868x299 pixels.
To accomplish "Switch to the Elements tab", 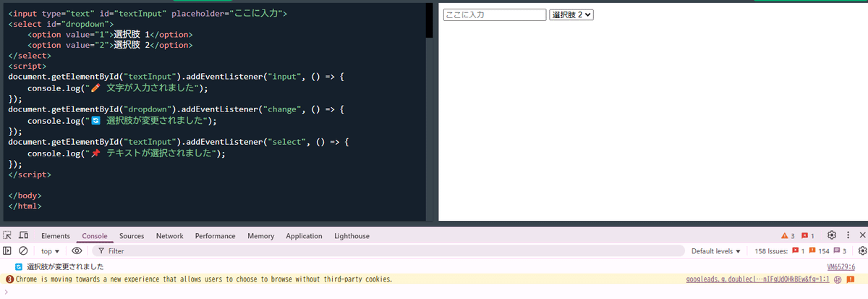I will [x=56, y=236].
